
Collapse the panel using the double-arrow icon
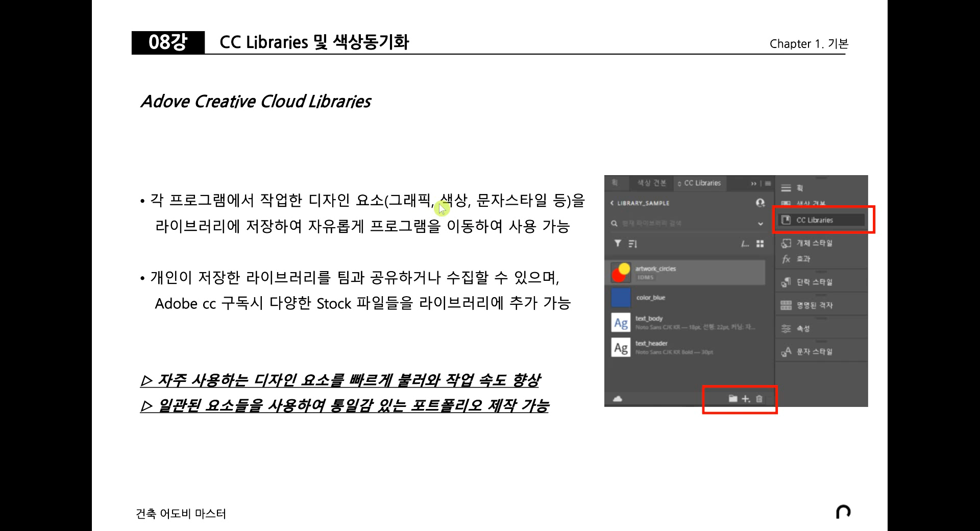[754, 184]
